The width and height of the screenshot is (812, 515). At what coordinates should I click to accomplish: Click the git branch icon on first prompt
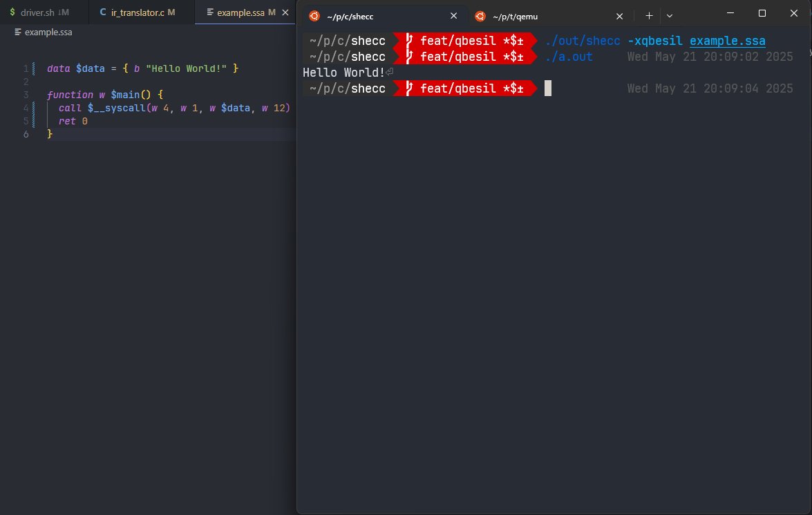tap(410, 40)
